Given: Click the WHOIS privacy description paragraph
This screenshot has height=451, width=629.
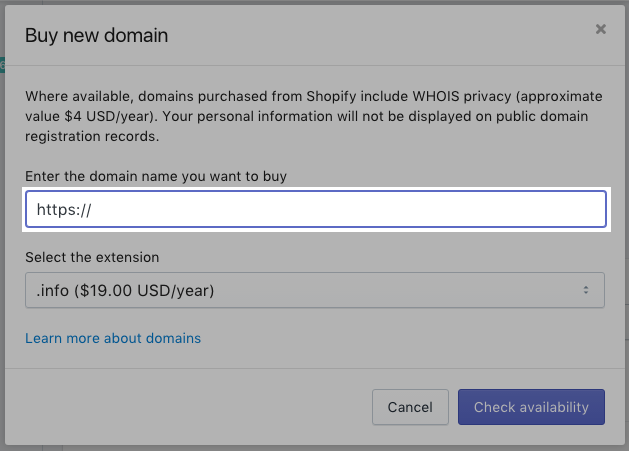Looking at the screenshot, I should click(x=315, y=116).
